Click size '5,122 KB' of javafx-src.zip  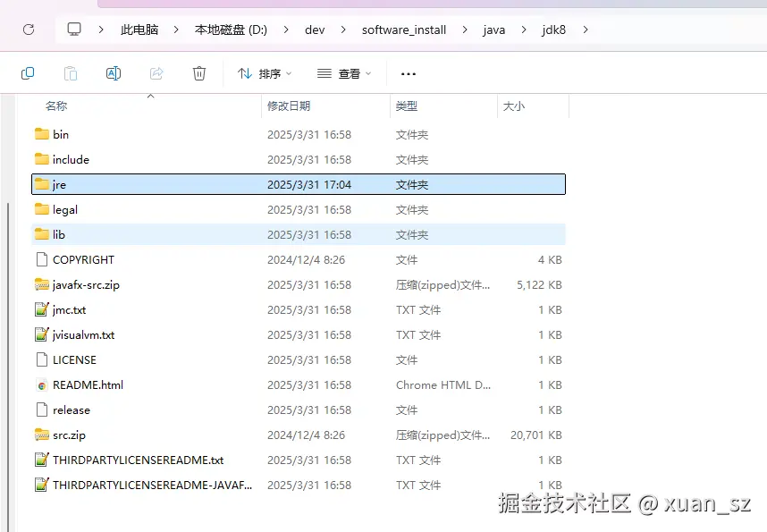tap(539, 285)
